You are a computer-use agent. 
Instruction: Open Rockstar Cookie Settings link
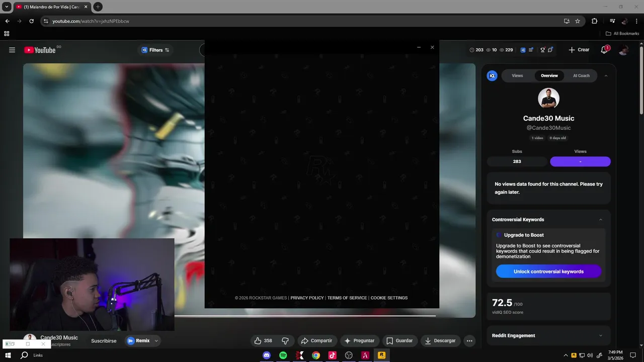tap(389, 298)
